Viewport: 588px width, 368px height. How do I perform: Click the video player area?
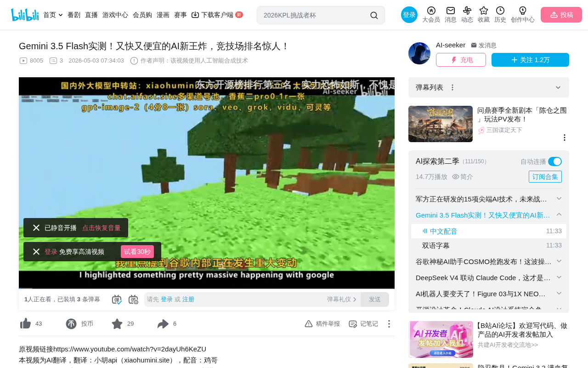[207, 183]
